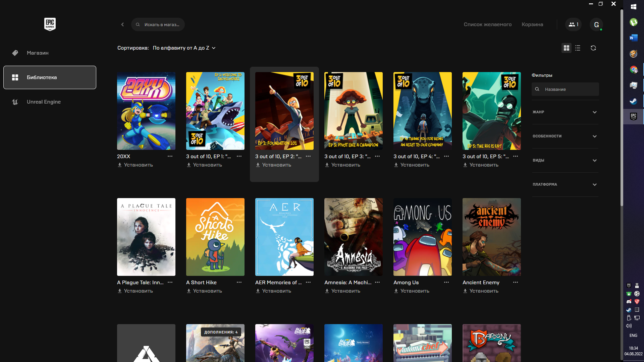Open Windows Start button

click(x=634, y=7)
